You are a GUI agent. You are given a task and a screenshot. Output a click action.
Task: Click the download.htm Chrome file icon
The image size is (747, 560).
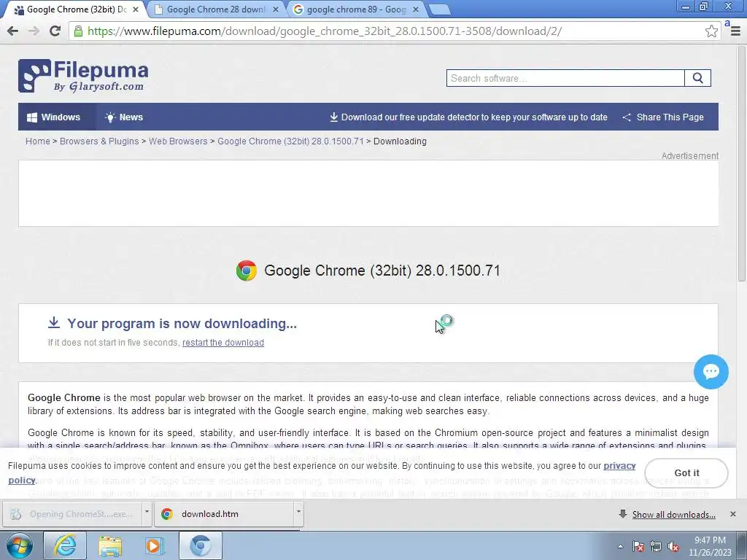pyautogui.click(x=167, y=514)
